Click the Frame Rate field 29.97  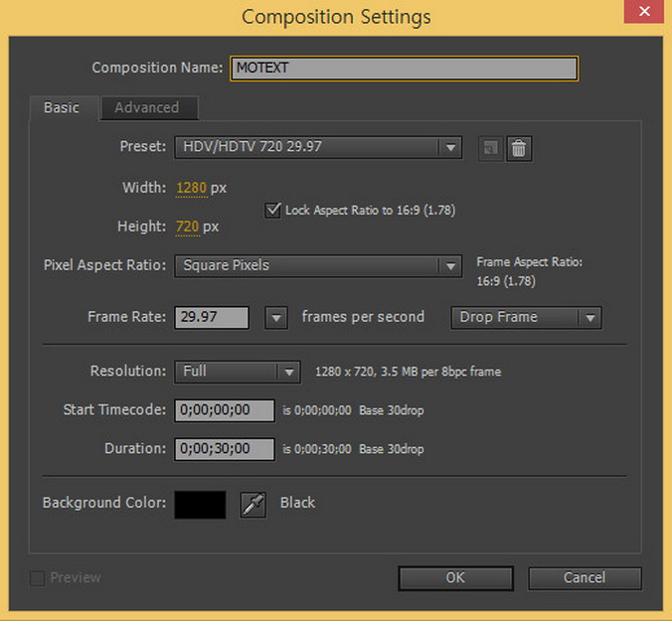pyautogui.click(x=212, y=318)
